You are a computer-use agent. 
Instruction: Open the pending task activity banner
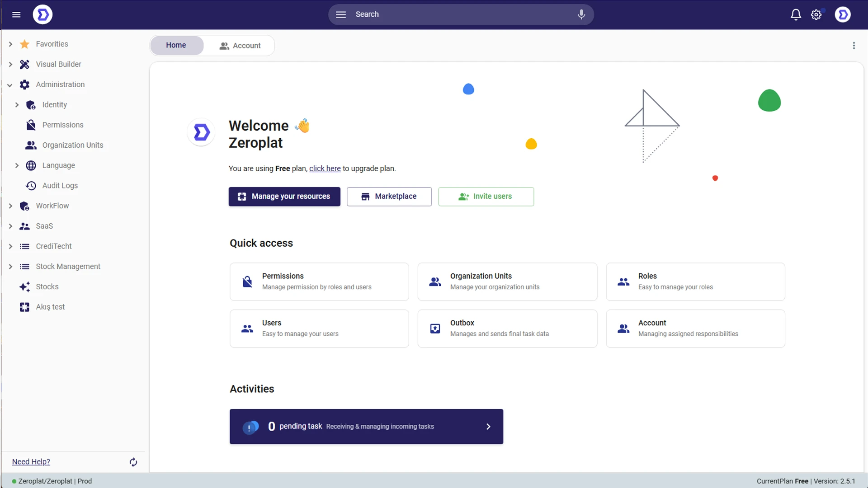click(366, 427)
